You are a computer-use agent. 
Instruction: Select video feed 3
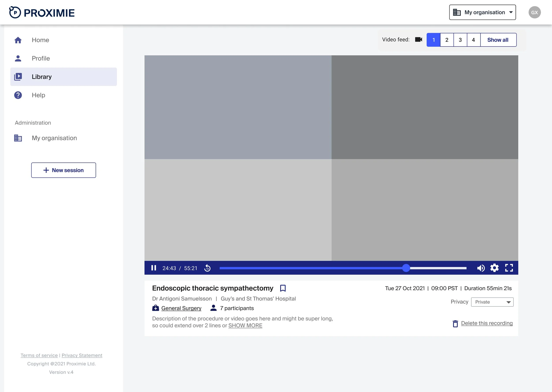[x=460, y=40]
